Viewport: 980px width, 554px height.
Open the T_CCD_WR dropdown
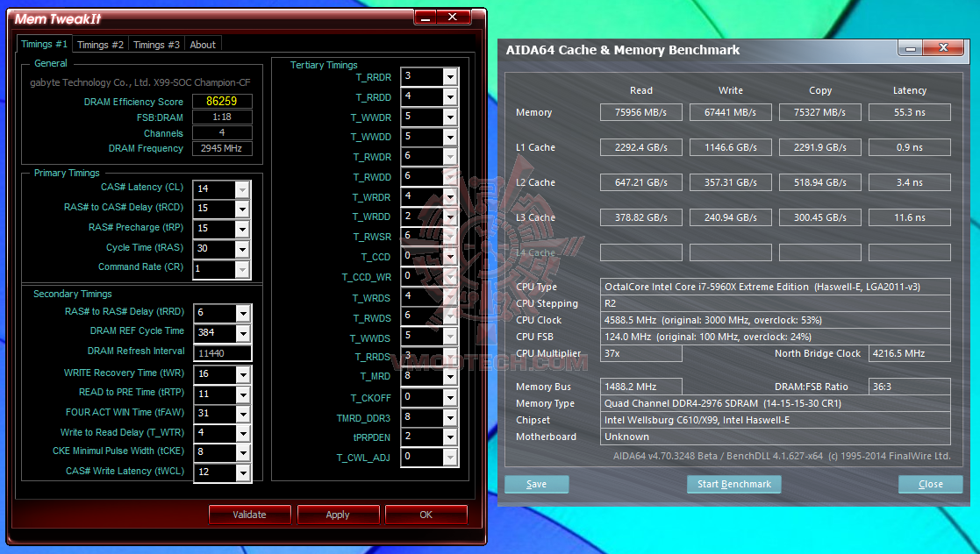tap(450, 277)
